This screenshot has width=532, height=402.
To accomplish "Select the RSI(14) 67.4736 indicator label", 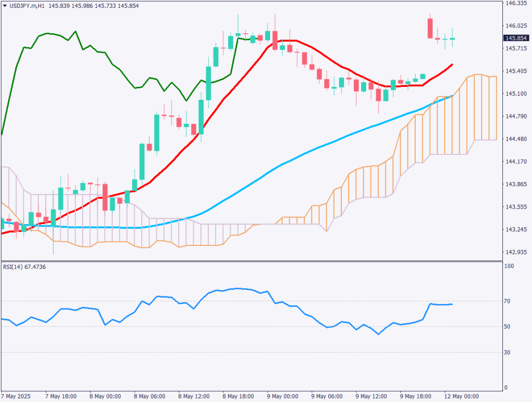I will (23, 268).
